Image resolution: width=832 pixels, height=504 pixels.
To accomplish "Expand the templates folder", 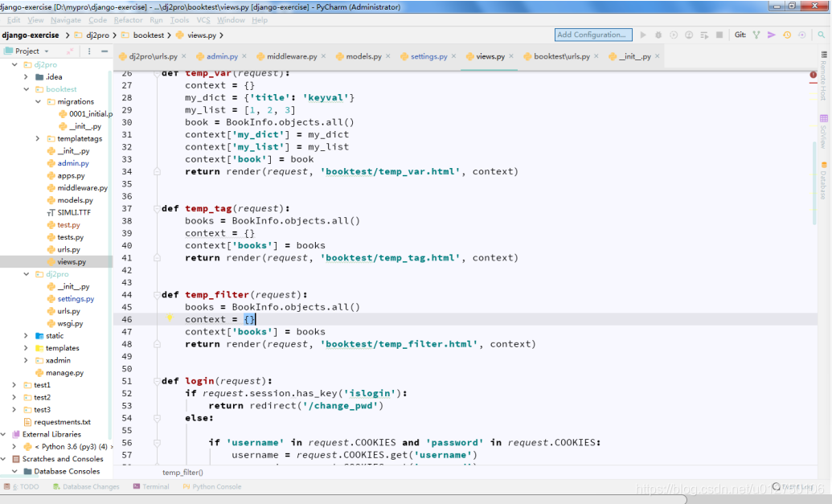I will click(x=25, y=347).
